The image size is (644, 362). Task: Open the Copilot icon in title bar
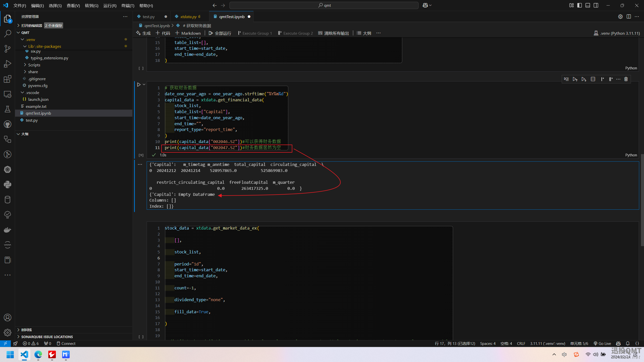point(425,5)
